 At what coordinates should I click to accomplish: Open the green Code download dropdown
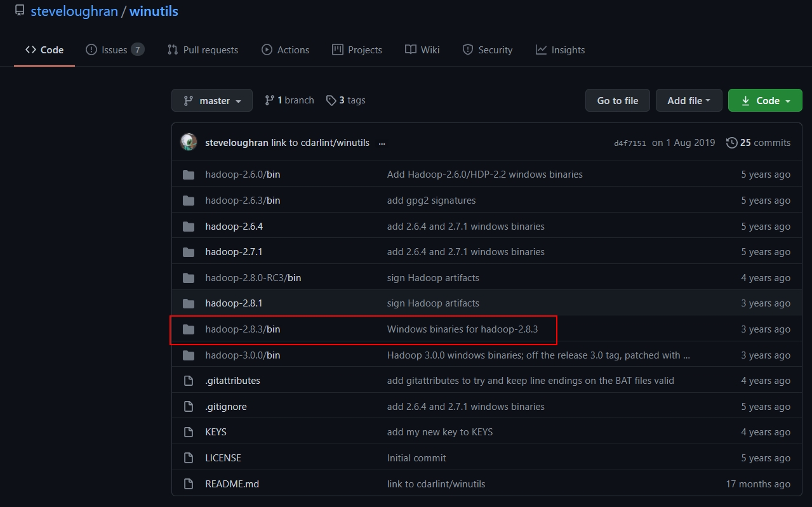tap(764, 100)
